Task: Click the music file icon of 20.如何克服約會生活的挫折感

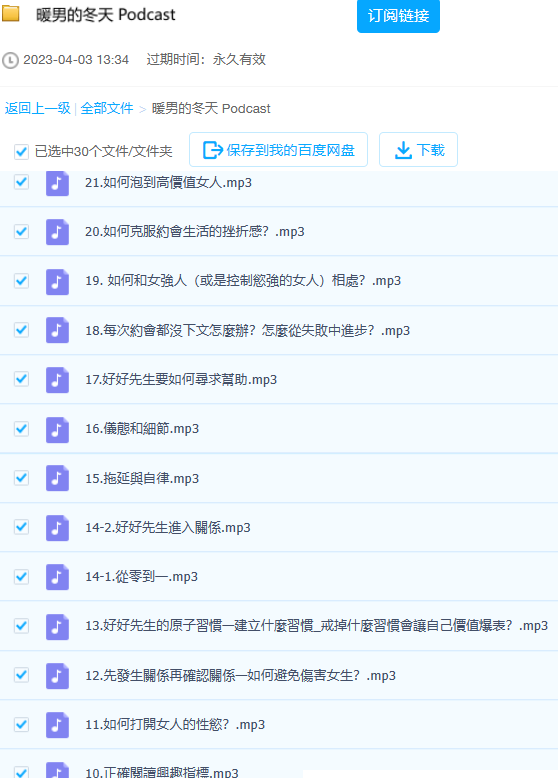Action: click(x=57, y=232)
